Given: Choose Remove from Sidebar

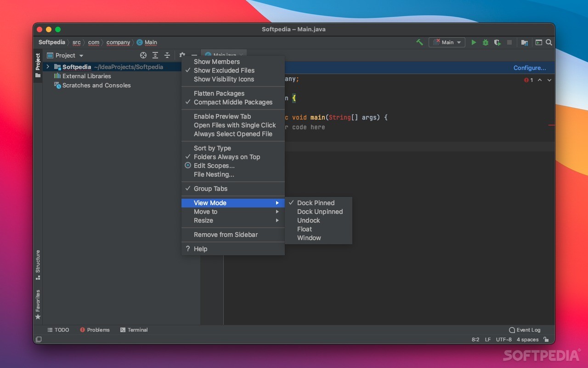Looking at the screenshot, I should [233, 235].
